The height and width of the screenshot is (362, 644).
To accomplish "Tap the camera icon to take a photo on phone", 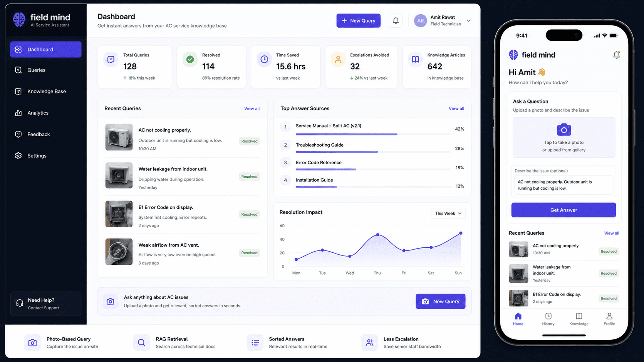I will tap(563, 130).
